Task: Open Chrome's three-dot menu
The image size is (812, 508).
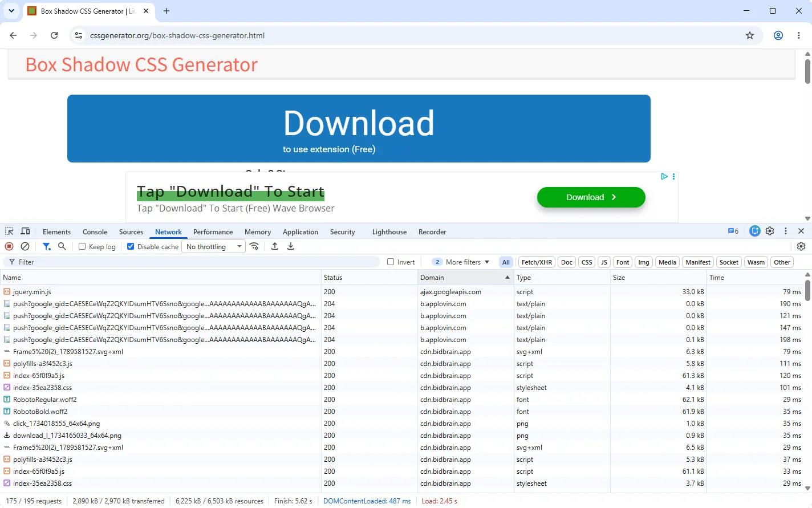Action: [x=799, y=35]
